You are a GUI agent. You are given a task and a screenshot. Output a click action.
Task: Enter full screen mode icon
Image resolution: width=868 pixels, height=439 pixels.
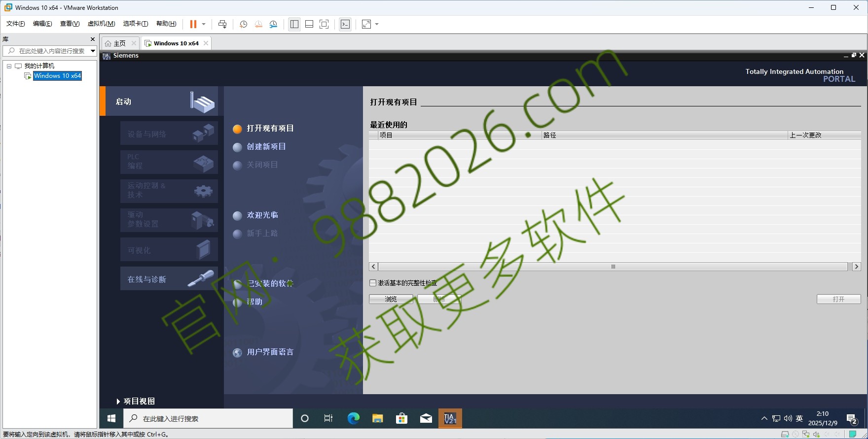[324, 24]
